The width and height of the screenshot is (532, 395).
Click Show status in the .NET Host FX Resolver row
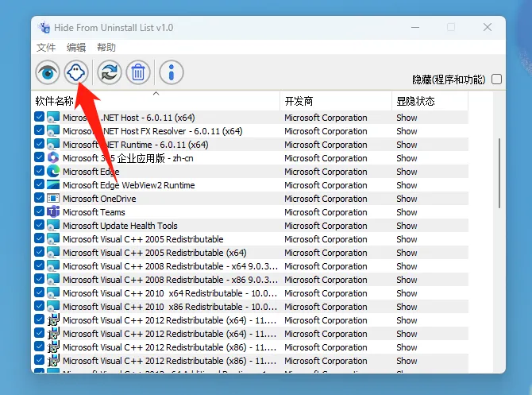click(x=407, y=131)
